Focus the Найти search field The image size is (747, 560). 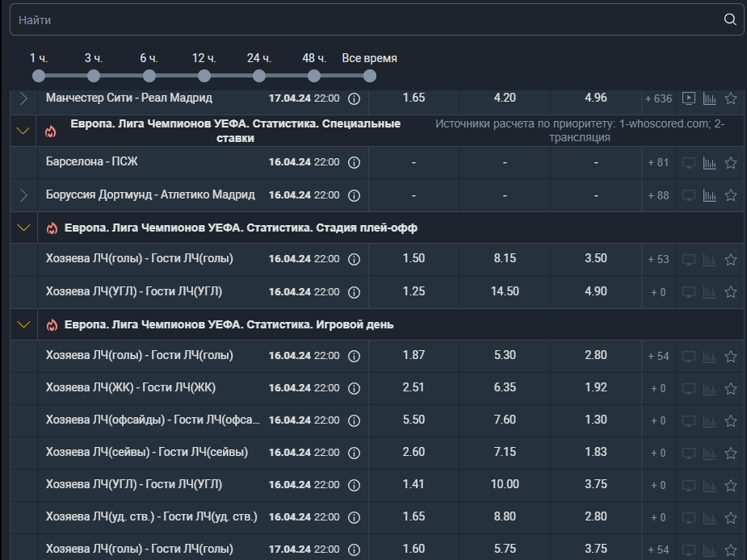[376, 19]
